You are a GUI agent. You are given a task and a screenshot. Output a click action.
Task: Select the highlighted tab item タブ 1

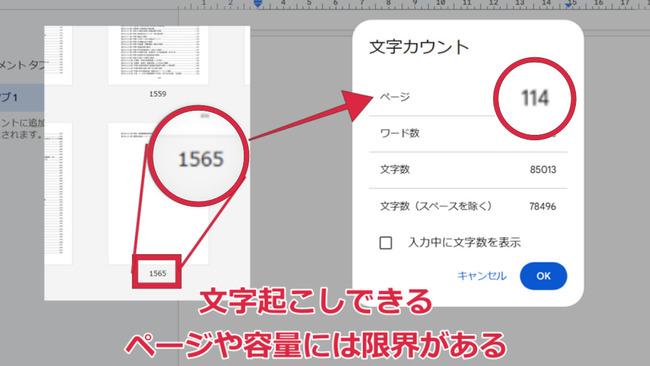[x=22, y=98]
